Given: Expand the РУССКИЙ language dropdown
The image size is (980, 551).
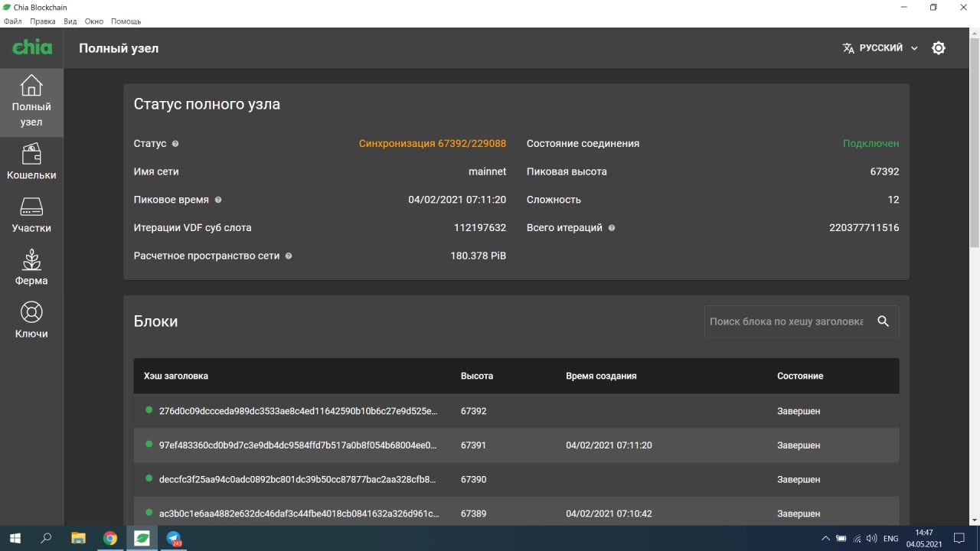Looking at the screenshot, I should coord(880,48).
